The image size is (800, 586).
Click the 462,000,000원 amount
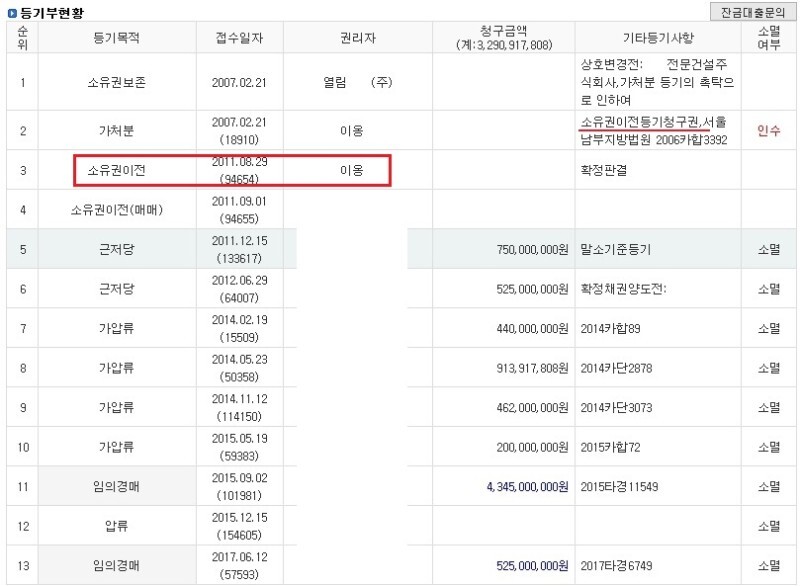[532, 407]
